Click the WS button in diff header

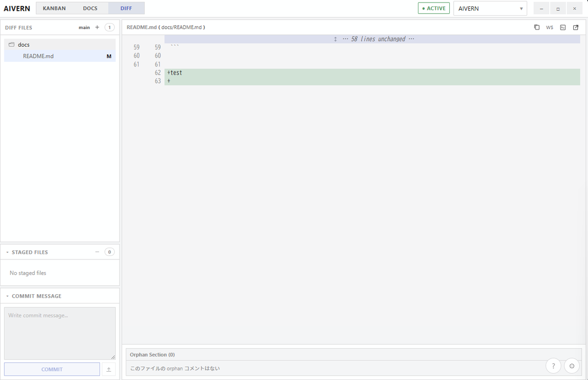click(550, 27)
